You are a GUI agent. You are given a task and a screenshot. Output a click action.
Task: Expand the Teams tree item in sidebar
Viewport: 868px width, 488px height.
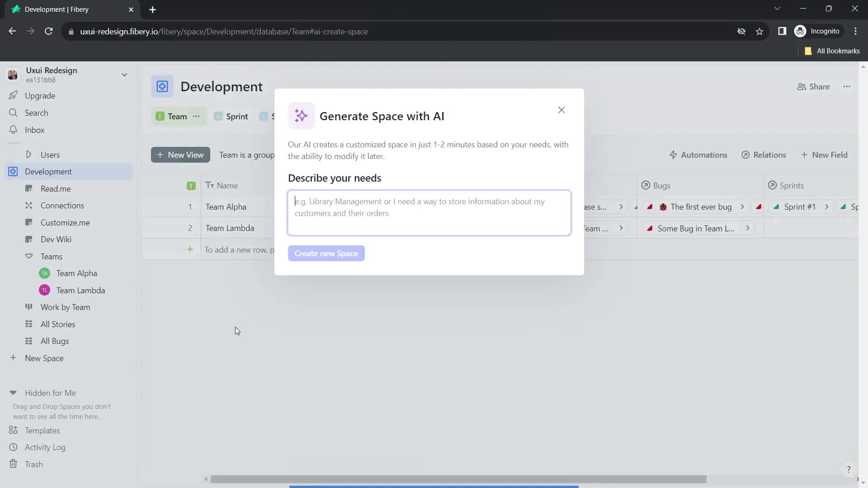tap(28, 256)
